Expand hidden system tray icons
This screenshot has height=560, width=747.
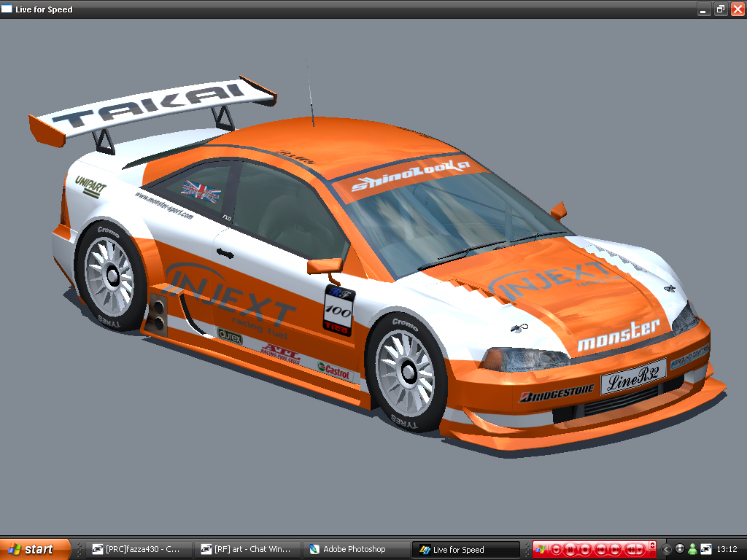click(x=666, y=550)
